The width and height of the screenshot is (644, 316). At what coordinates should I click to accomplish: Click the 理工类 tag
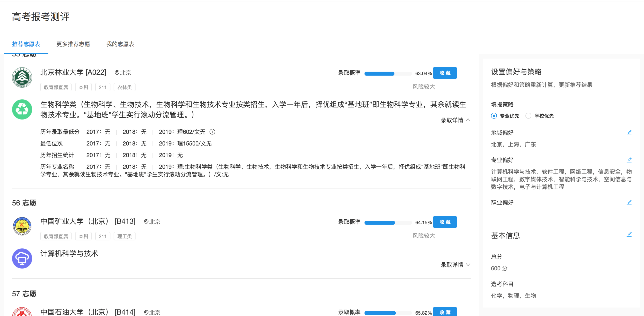point(125,236)
